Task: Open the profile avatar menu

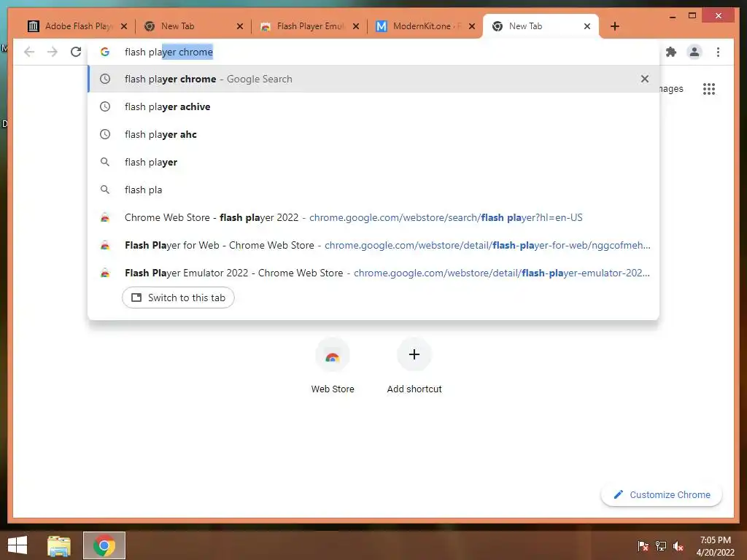Action: pyautogui.click(x=694, y=52)
